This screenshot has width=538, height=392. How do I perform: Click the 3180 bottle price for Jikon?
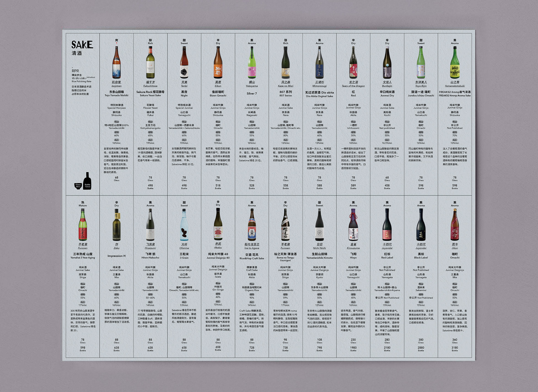tap(455, 348)
